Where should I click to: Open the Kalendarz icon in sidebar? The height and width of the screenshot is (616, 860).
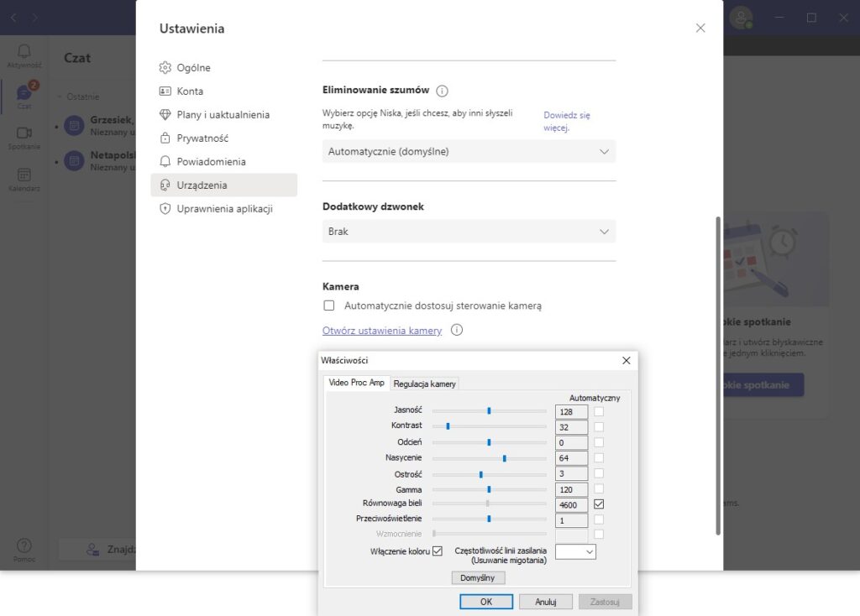[x=24, y=175]
